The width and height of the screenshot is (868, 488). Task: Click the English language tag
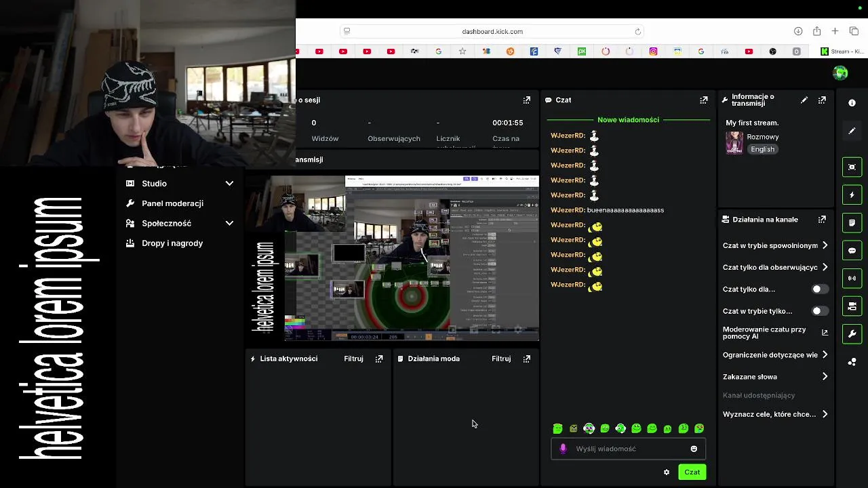point(762,150)
